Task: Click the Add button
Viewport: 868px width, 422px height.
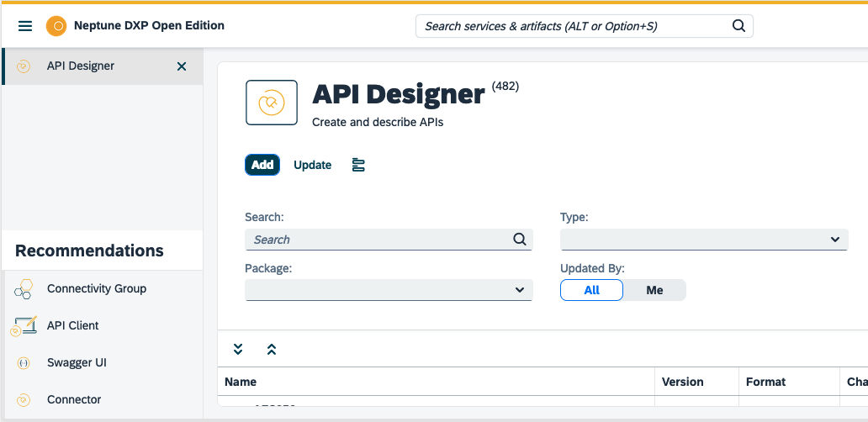Action: pyautogui.click(x=262, y=165)
